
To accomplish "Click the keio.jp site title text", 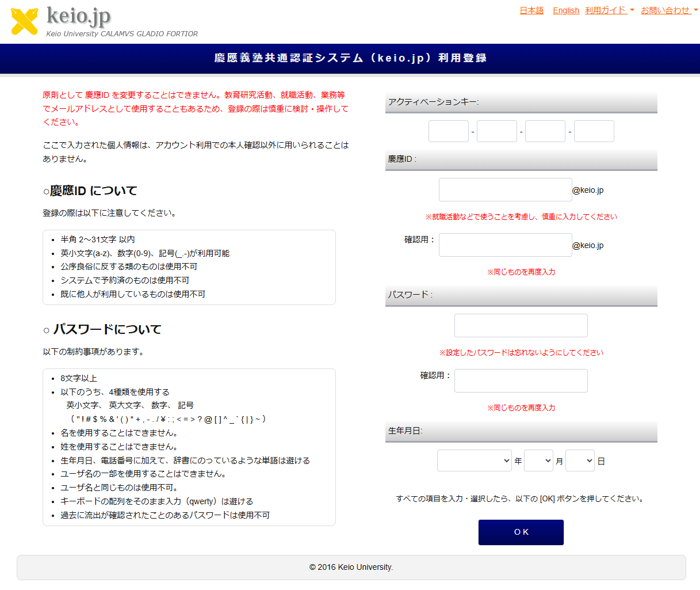I will coord(78,16).
